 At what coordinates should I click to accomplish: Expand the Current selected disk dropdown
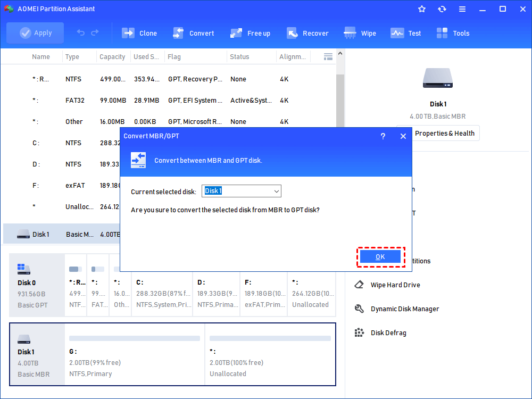pyautogui.click(x=276, y=192)
